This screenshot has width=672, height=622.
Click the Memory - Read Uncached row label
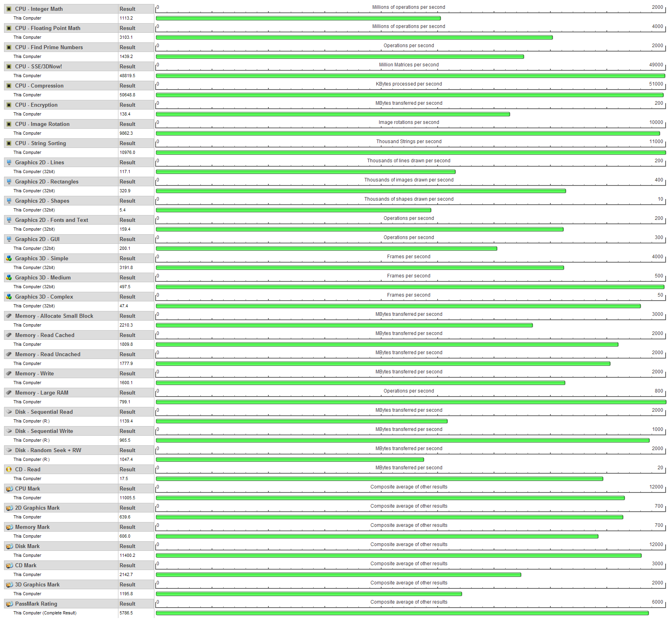tap(48, 354)
